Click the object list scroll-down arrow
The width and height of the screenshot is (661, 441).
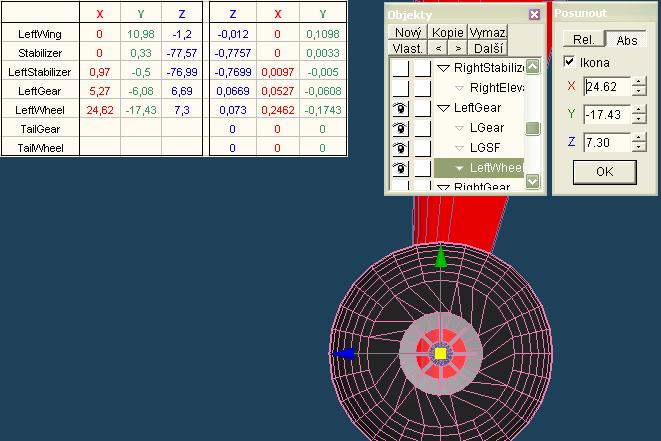tap(533, 181)
